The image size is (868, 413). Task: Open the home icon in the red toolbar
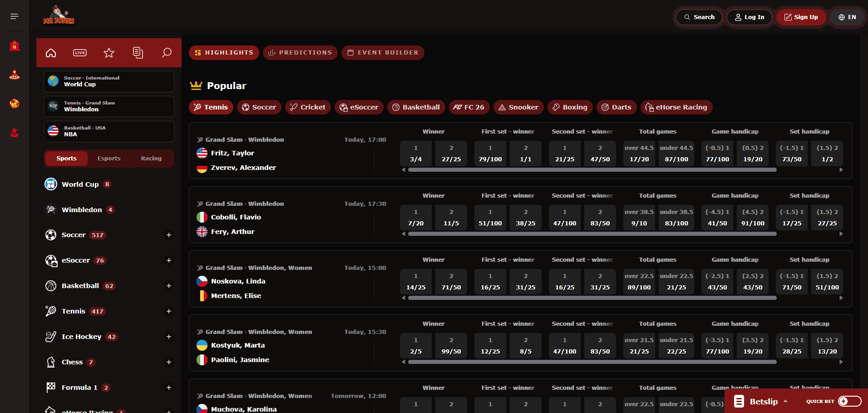click(51, 53)
